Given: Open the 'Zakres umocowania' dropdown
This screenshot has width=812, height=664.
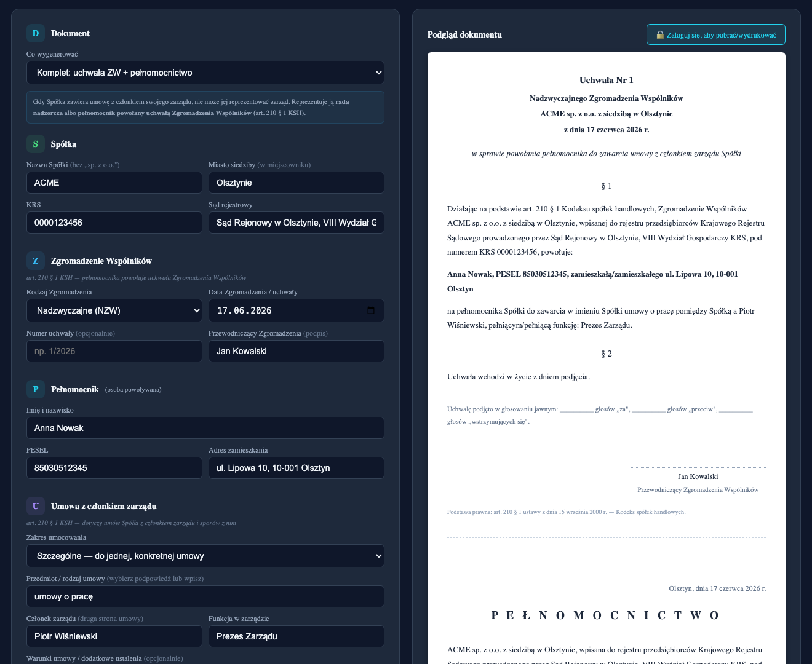Looking at the screenshot, I should pyautogui.click(x=205, y=556).
